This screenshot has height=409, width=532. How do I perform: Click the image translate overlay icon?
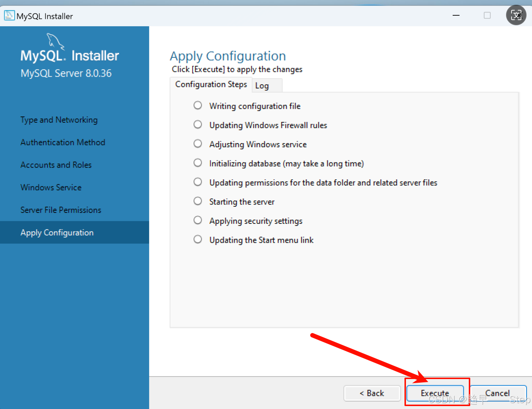516,15
